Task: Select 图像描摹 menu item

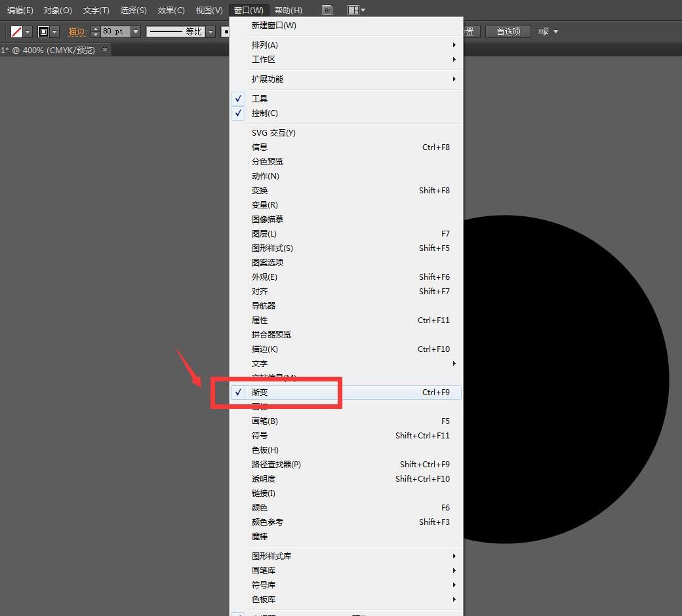Action: click(346, 219)
